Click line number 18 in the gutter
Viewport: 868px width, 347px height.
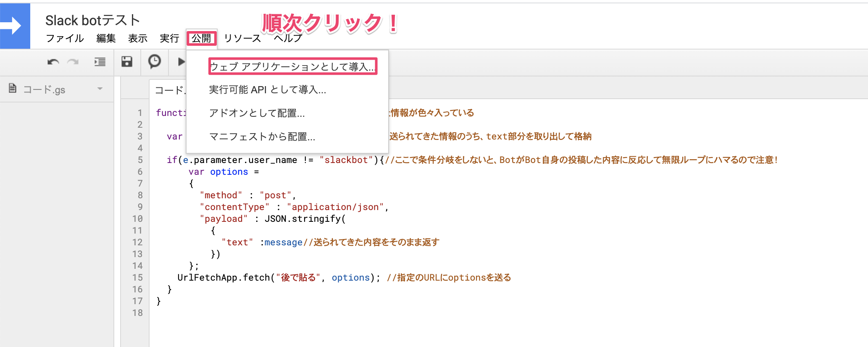click(137, 313)
